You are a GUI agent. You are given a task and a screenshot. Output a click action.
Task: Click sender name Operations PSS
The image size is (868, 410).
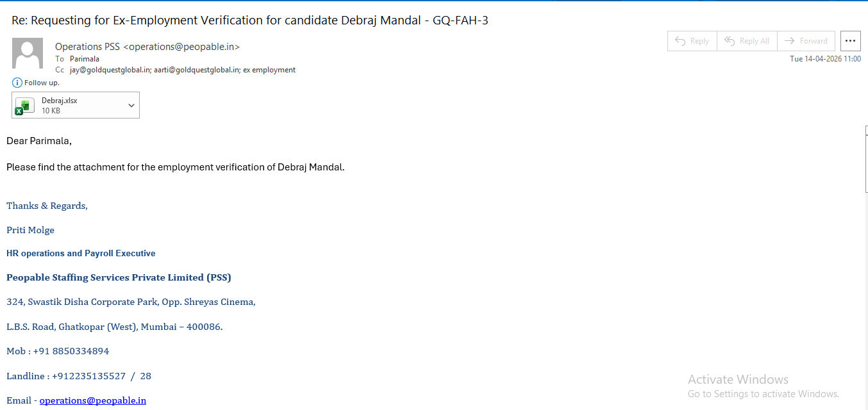pos(87,47)
